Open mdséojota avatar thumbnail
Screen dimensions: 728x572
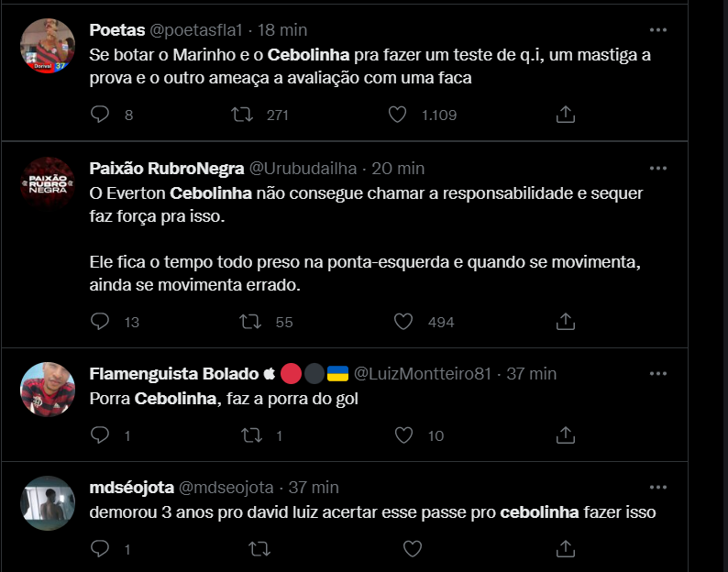coord(48,503)
